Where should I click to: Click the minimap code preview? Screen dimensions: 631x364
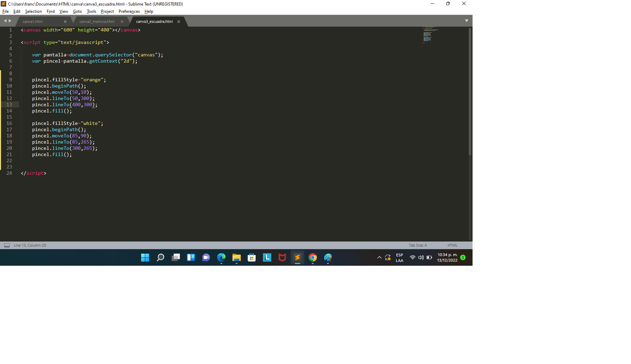point(430,35)
